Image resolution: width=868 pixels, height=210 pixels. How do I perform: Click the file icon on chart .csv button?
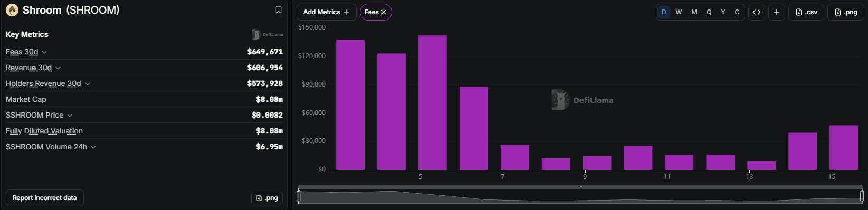[799, 12]
